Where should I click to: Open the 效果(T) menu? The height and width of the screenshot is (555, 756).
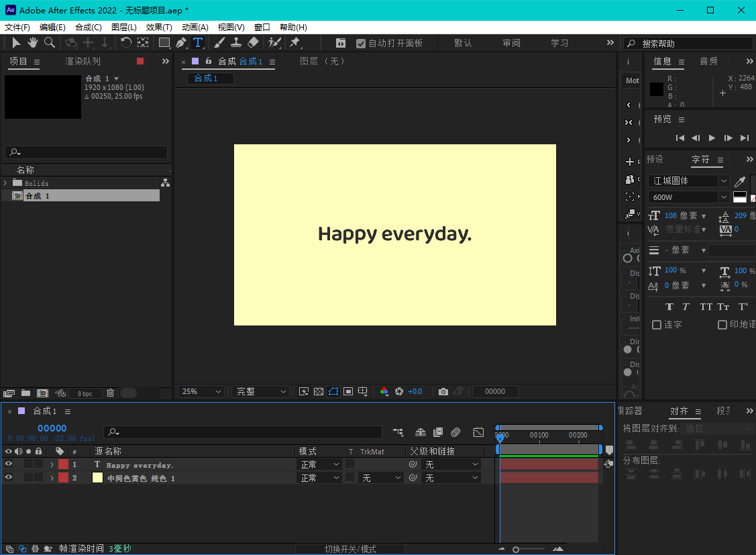coord(159,28)
